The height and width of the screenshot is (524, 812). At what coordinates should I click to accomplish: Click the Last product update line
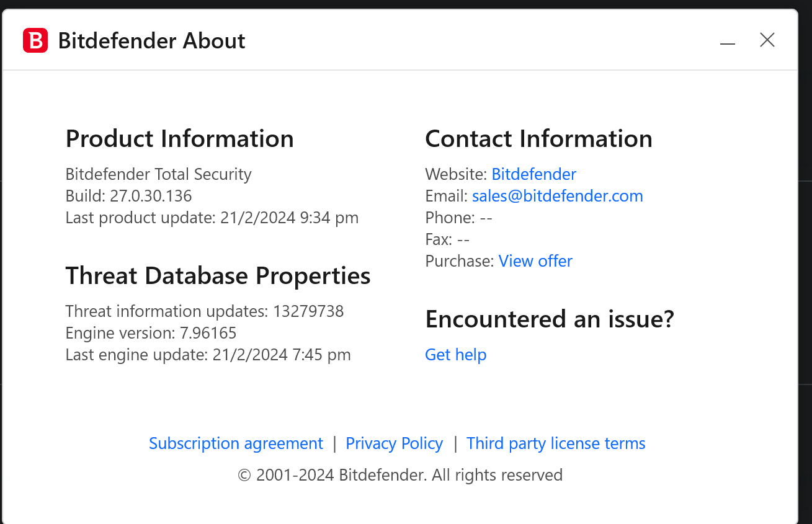[212, 218]
